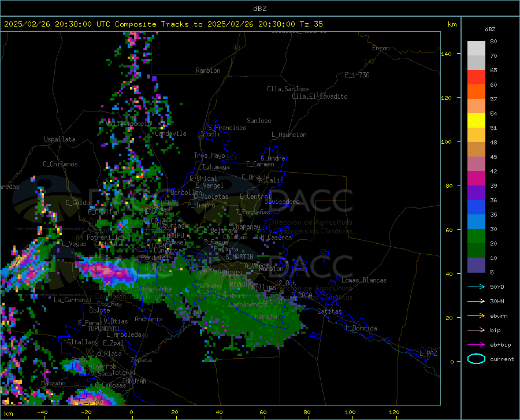520x420 pixels.
Task: Click the composite tracks timestamp header
Action: (x=163, y=24)
